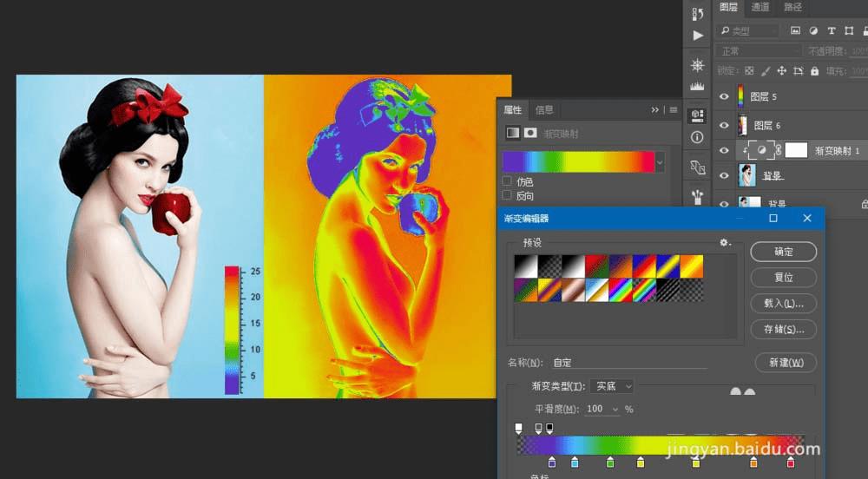Select the 图层 layers tab
Viewport: 868px width, 479px height.
tap(728, 7)
